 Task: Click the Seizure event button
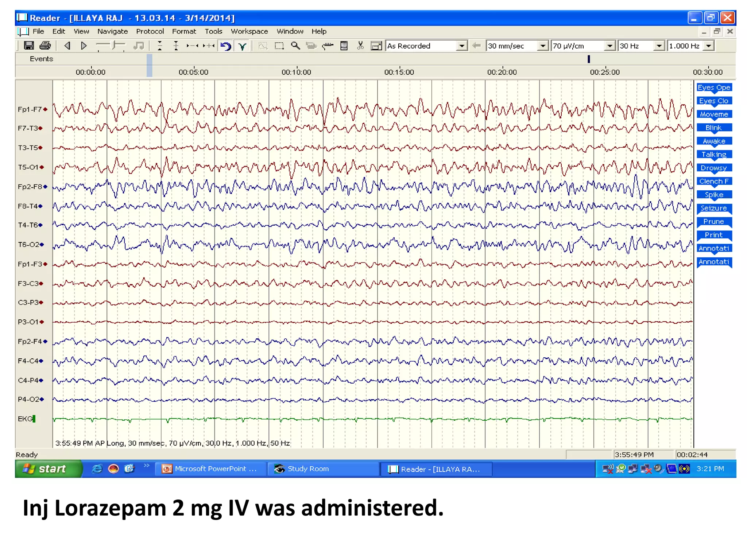[714, 208]
